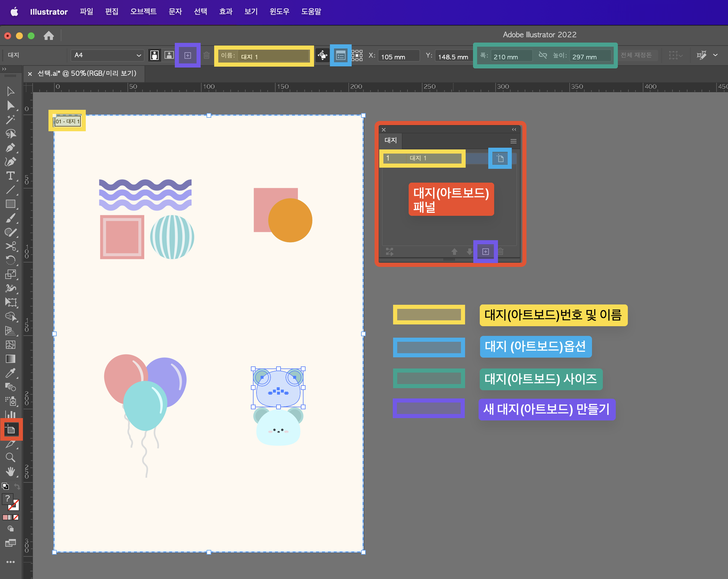The height and width of the screenshot is (579, 728).
Task: Open artboard options icon in control bar
Action: (x=340, y=55)
